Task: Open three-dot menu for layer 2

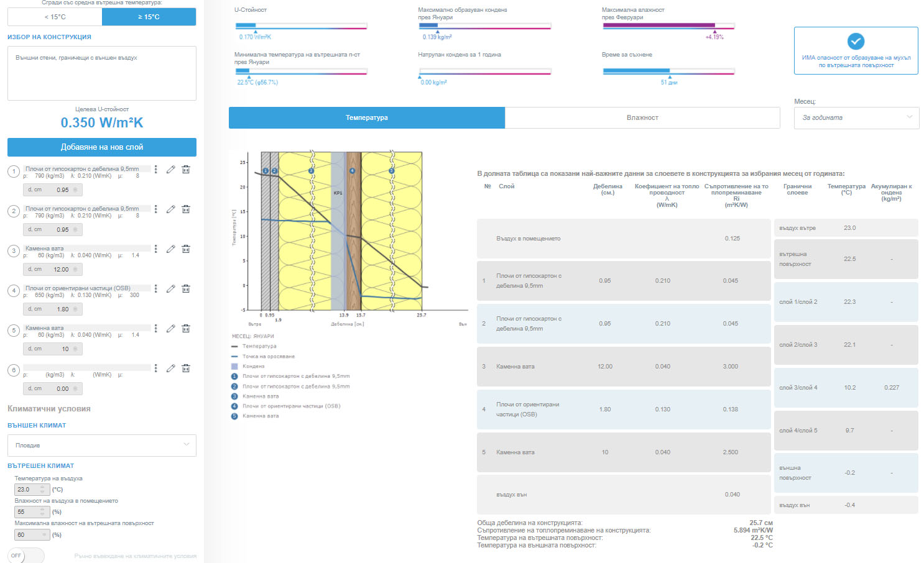Action: 155,209
